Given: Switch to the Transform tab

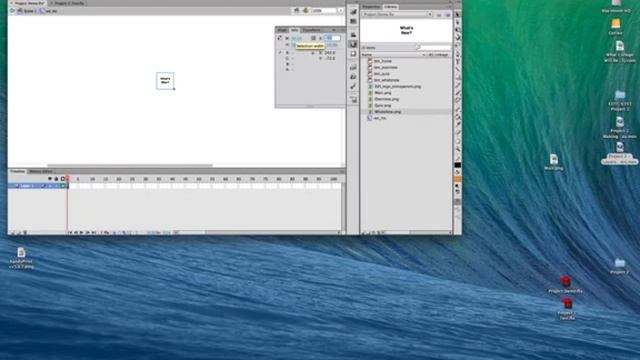Looking at the screenshot, I should coord(311,30).
